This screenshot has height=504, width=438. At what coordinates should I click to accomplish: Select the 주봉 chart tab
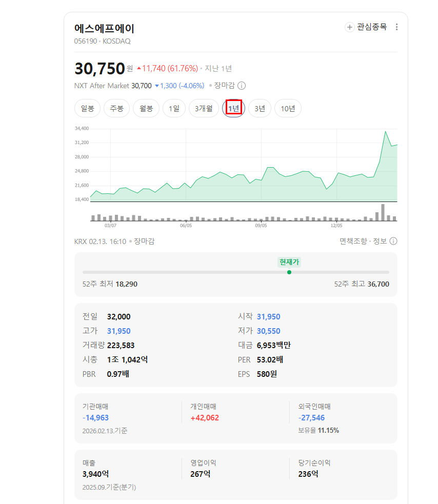pyautogui.click(x=117, y=109)
